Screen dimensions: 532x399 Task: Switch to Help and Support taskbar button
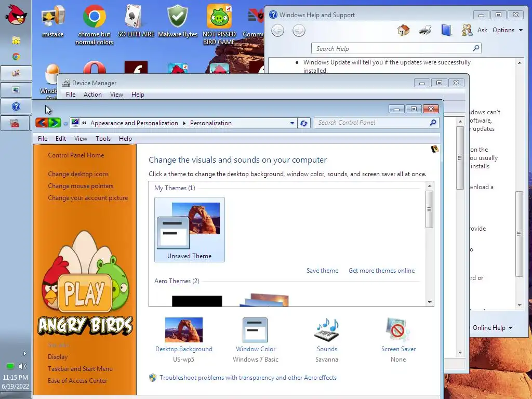pyautogui.click(x=16, y=107)
